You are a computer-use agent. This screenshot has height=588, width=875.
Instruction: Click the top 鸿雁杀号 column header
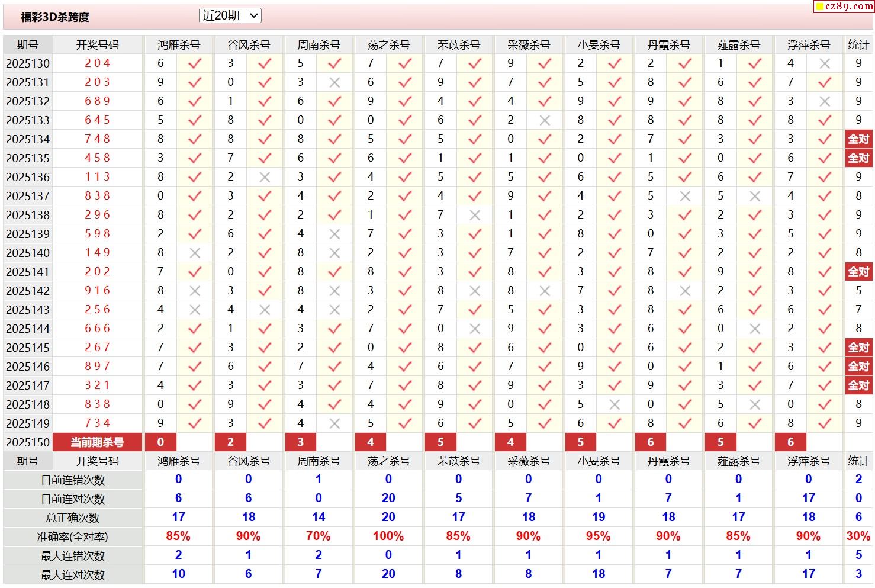click(x=178, y=45)
